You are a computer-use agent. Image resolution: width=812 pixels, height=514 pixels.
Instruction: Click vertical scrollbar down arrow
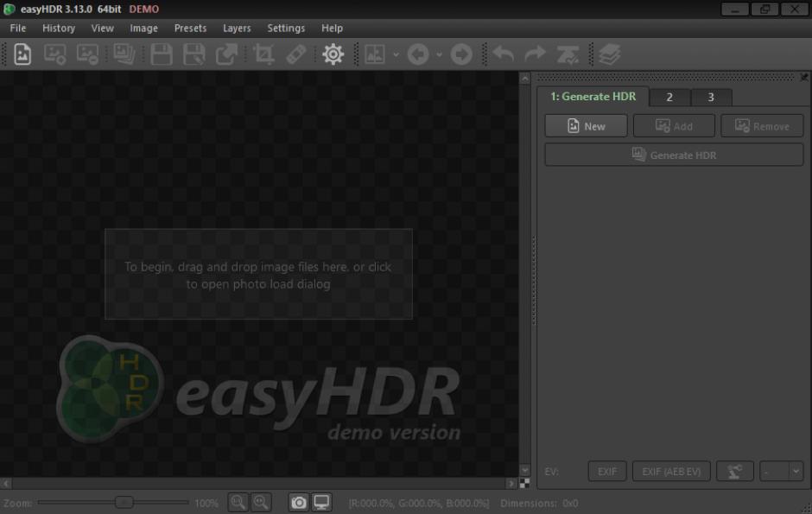pyautogui.click(x=524, y=470)
